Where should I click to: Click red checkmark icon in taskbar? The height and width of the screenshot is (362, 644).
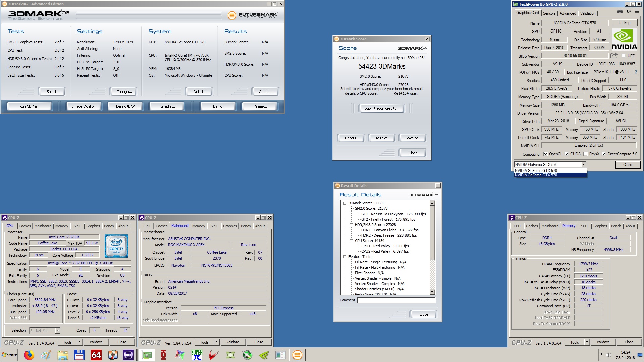(214, 355)
